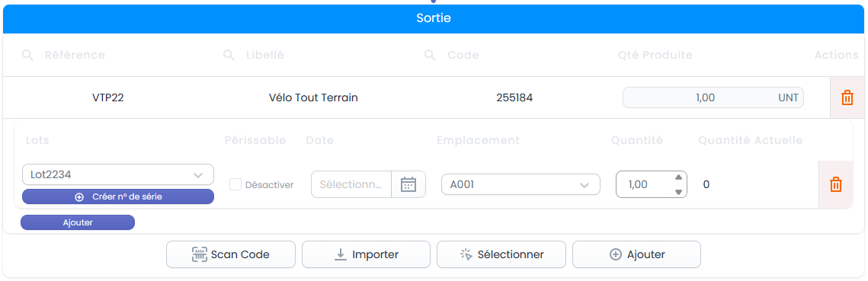Screen dimensions: 868x281
Task: Expand the Lot2234 lots dropdown
Action: (x=118, y=175)
